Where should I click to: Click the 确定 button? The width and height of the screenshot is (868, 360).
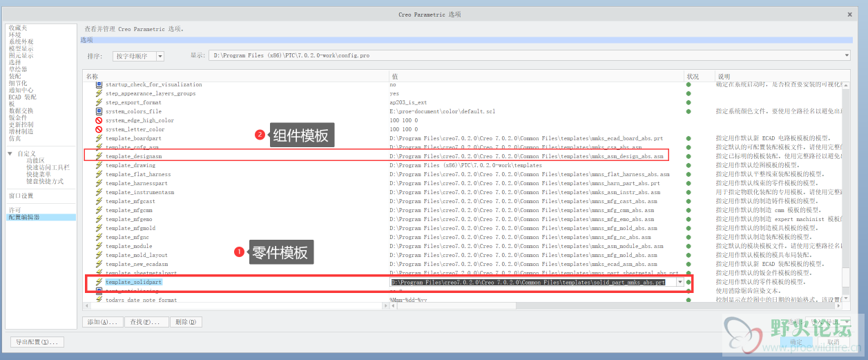(796, 341)
